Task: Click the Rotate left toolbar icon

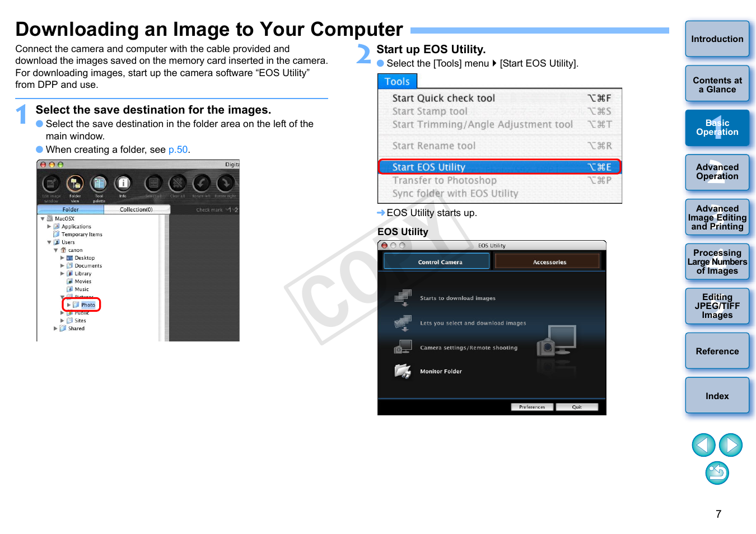Action: (x=202, y=183)
